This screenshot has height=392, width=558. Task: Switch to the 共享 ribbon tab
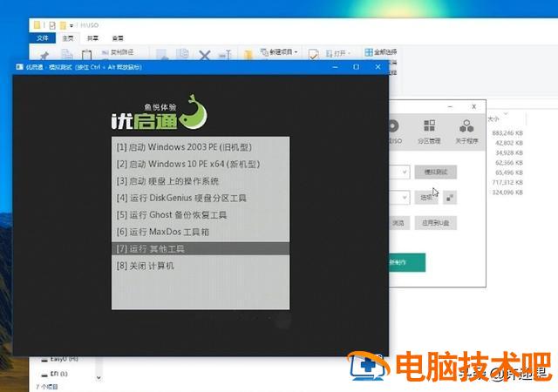[x=93, y=38]
